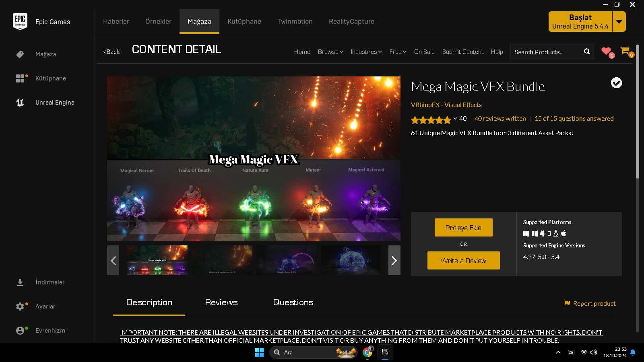Expand the Browse dropdown

click(x=330, y=52)
